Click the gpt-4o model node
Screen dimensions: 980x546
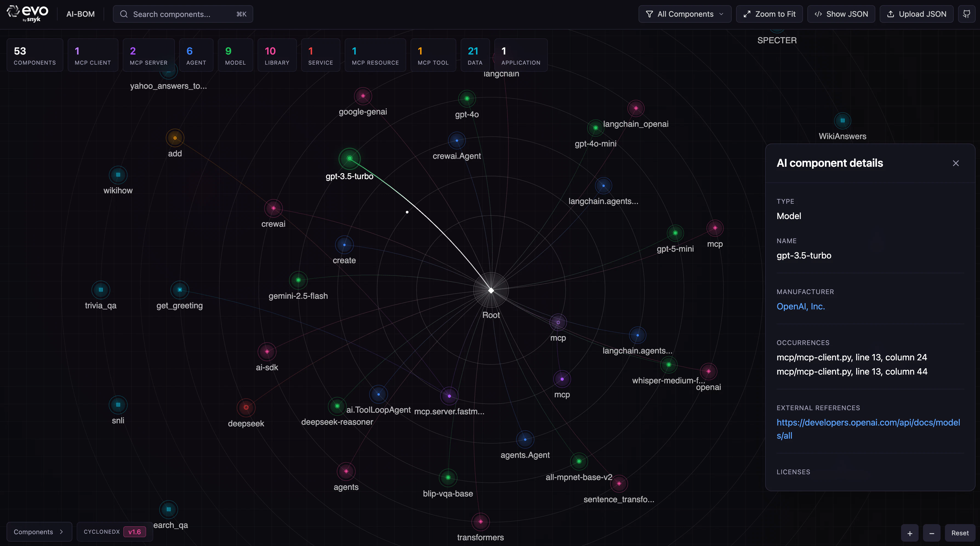click(467, 99)
